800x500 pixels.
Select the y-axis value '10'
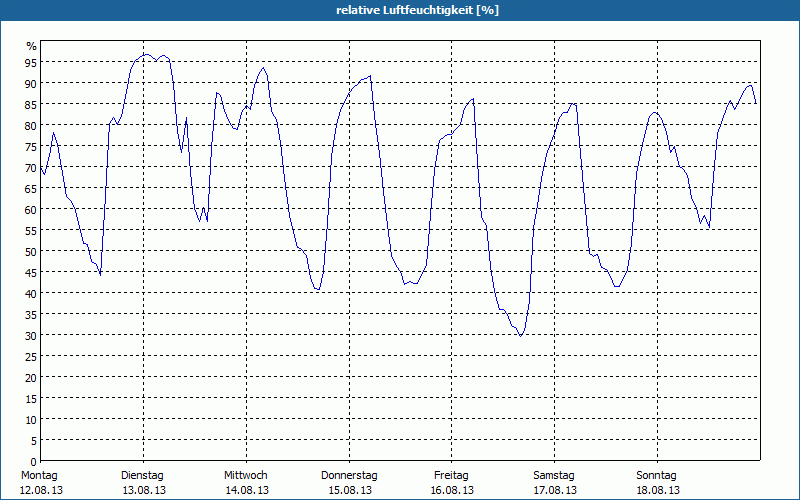coord(31,420)
